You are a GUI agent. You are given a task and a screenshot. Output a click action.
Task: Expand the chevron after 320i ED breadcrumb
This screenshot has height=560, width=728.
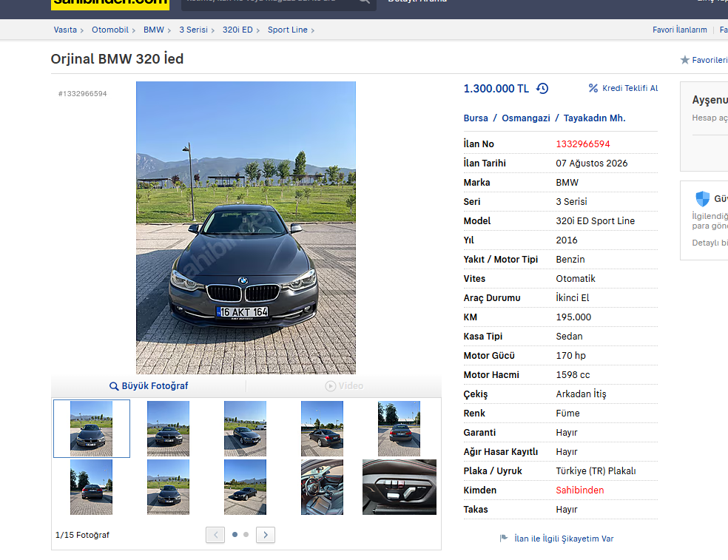(257, 30)
